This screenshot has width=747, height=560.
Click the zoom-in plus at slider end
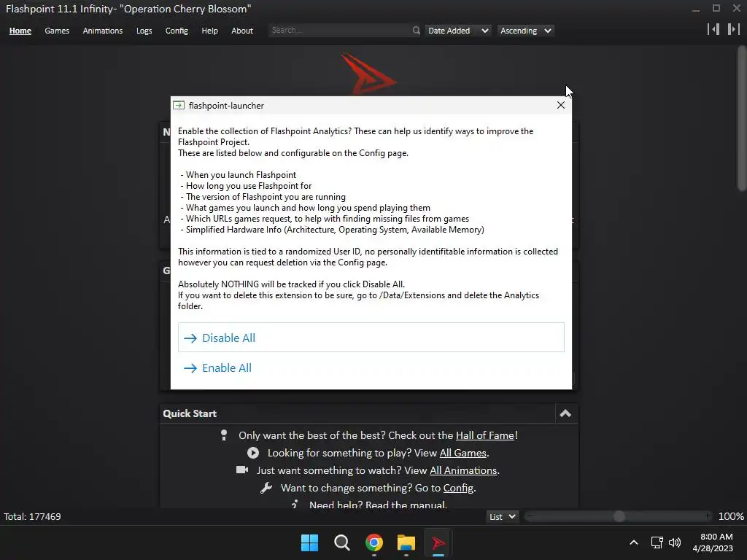coord(708,517)
